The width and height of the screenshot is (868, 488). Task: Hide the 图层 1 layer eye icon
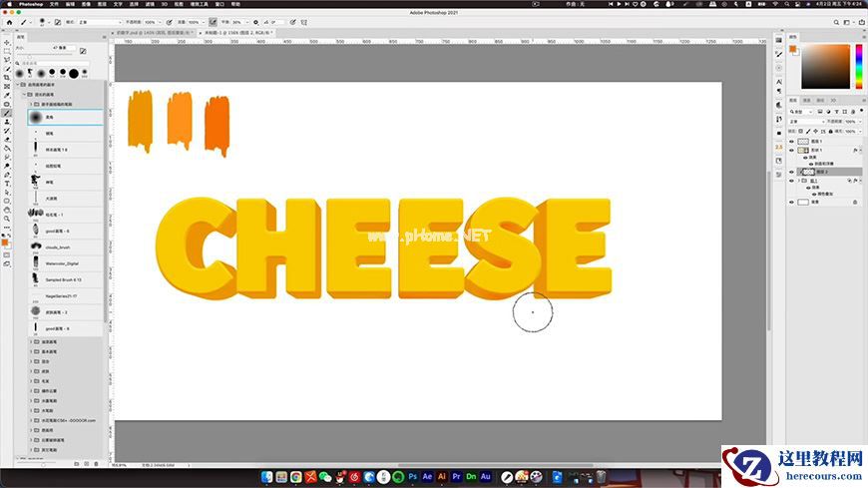tap(791, 142)
